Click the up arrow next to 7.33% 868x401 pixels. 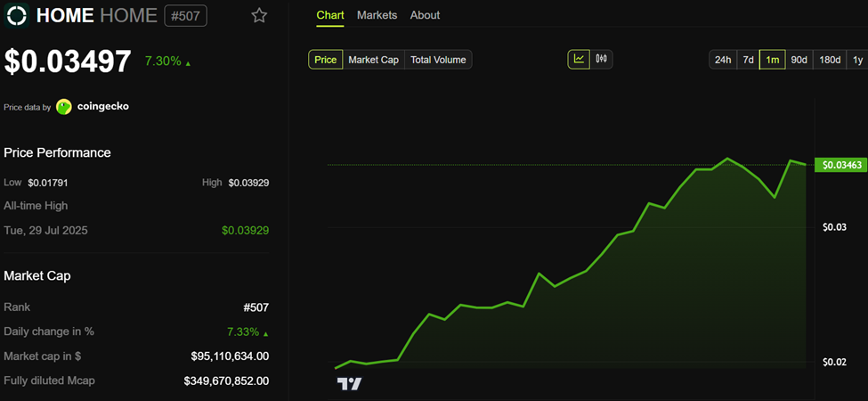tap(265, 334)
